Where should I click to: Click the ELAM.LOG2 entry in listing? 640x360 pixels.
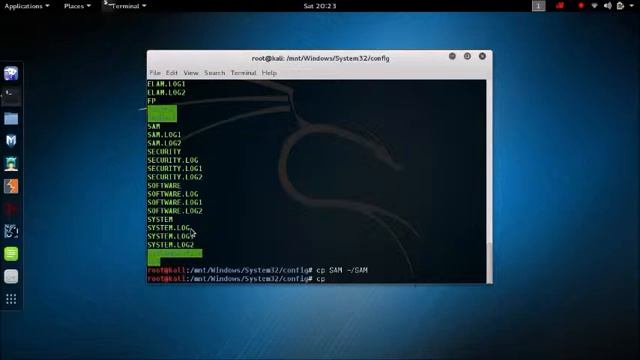[166, 93]
